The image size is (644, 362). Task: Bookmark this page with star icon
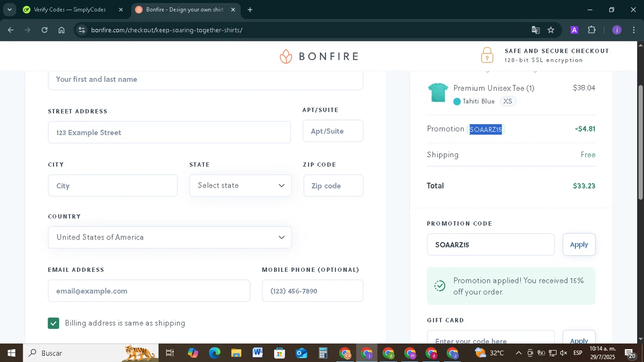pos(551,30)
